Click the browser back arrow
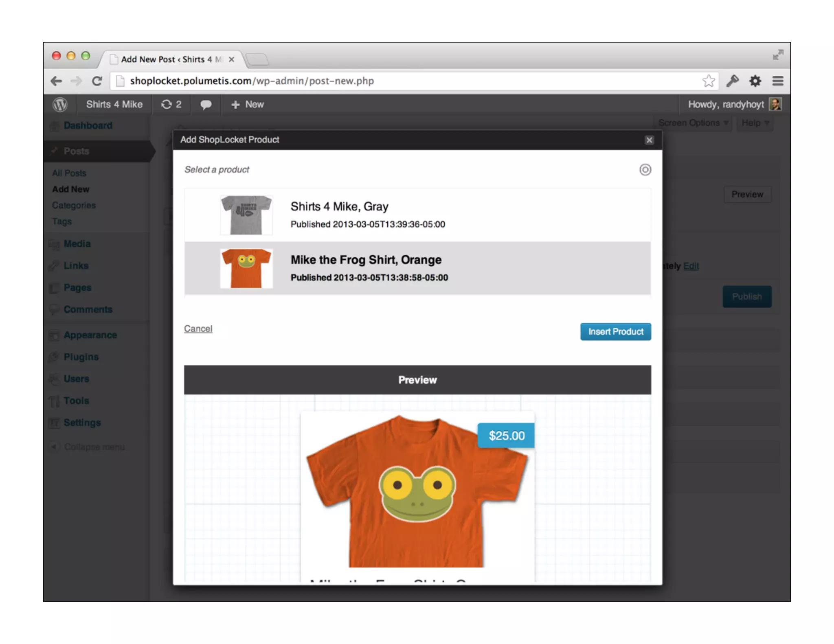This screenshot has width=834, height=644. click(56, 81)
